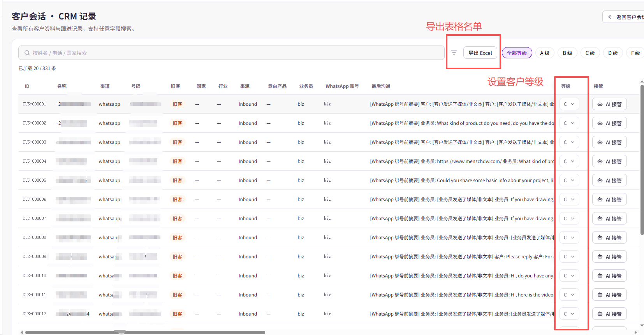644x335 pixels.
Task: Click the whatsapp channel cell of CUS-000002
Action: click(x=109, y=123)
